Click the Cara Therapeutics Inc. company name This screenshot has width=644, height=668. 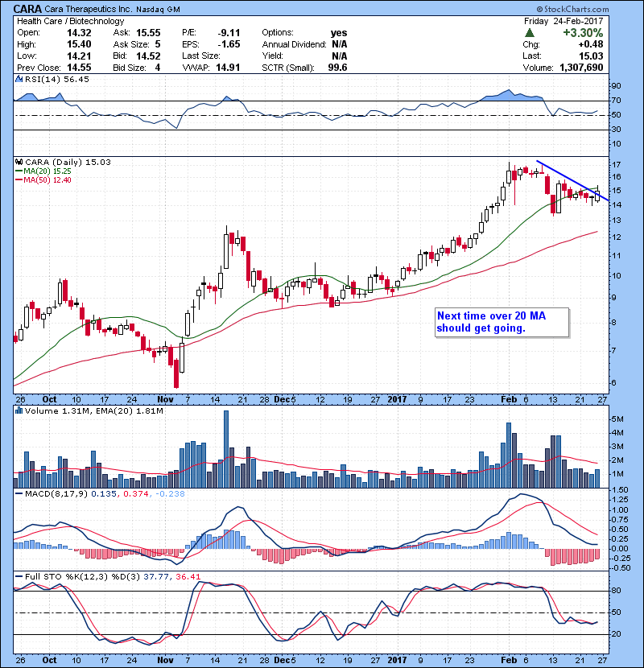(x=89, y=9)
